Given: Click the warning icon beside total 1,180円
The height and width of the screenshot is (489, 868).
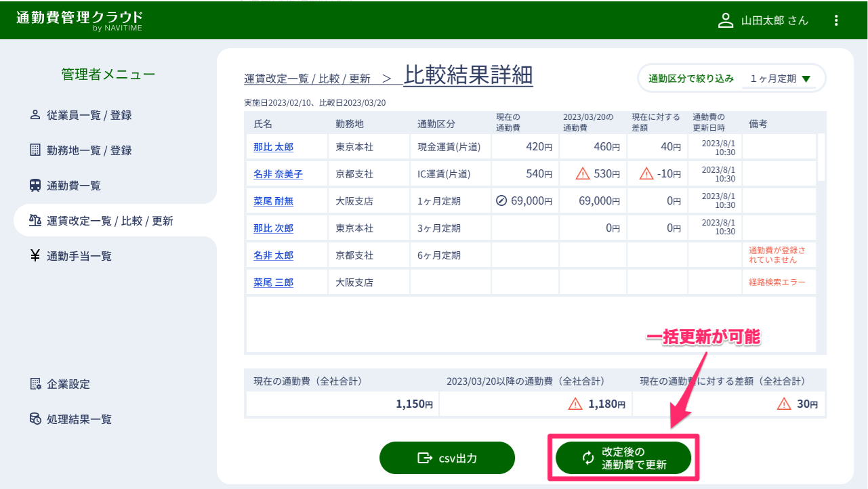Looking at the screenshot, I should click(575, 404).
